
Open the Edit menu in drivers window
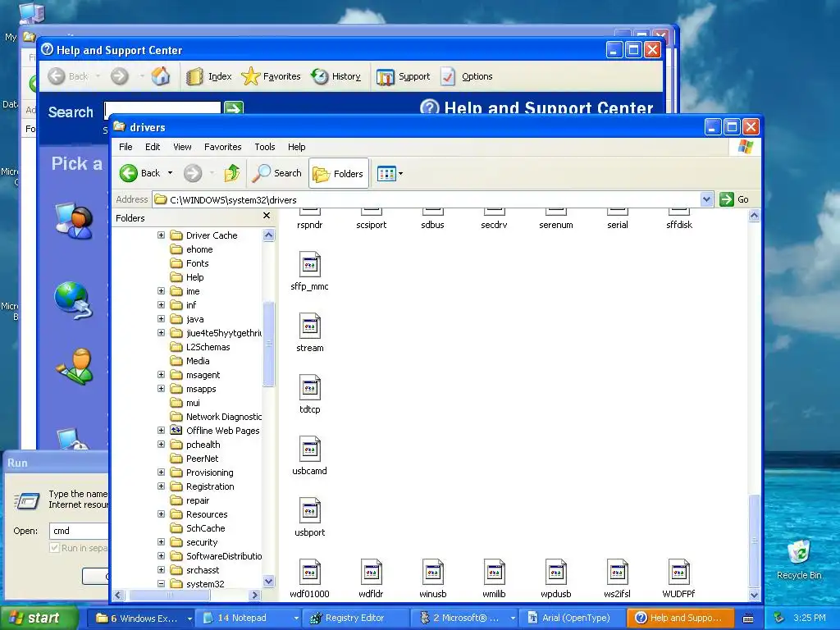153,147
